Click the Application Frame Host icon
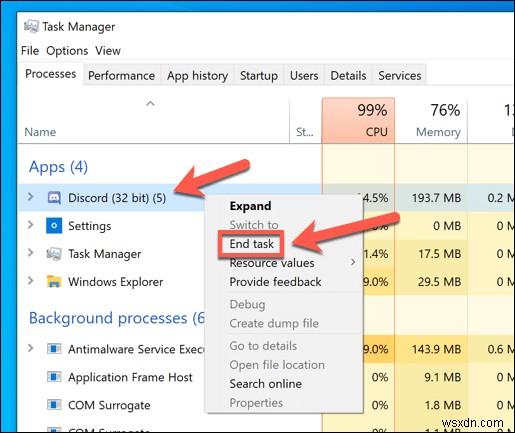 (54, 377)
